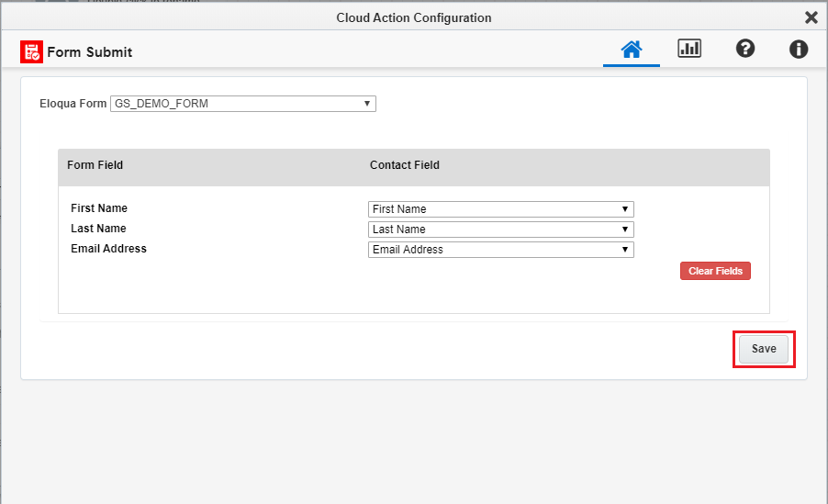Screen dimensions: 828x504
Task: Click the Form Field column header
Action: click(95, 165)
